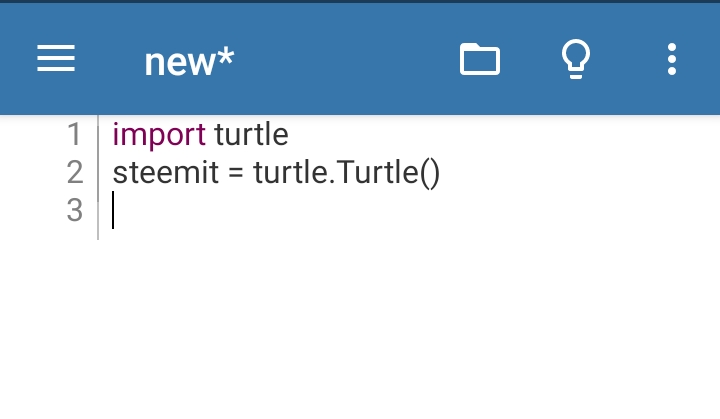Click the asterisk in the new* title
The image size is (720, 419).
coord(225,56)
